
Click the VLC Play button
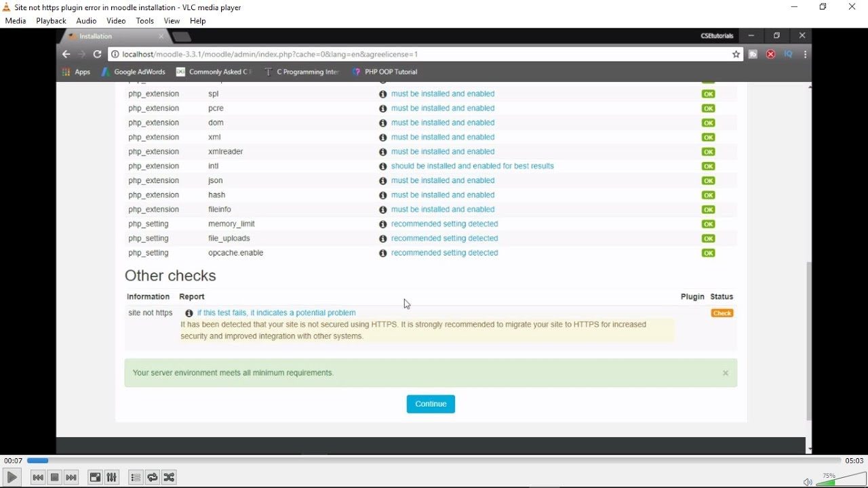[12, 477]
